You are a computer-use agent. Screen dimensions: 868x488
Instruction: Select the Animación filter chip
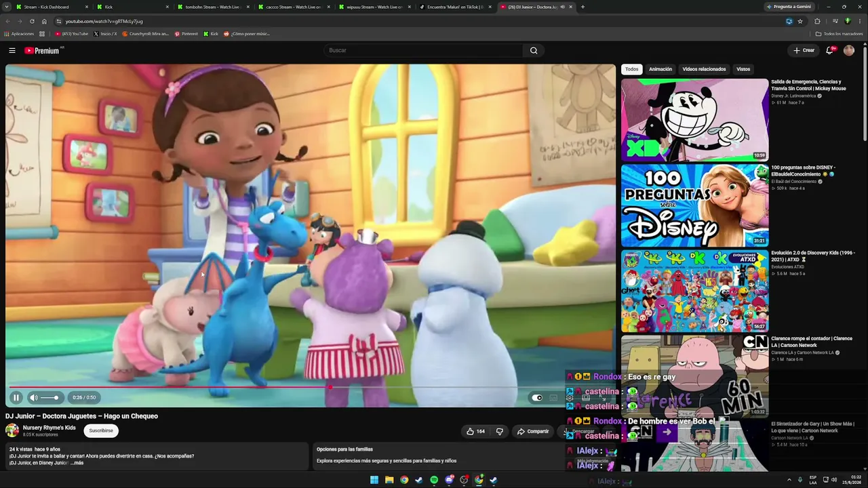click(x=660, y=69)
